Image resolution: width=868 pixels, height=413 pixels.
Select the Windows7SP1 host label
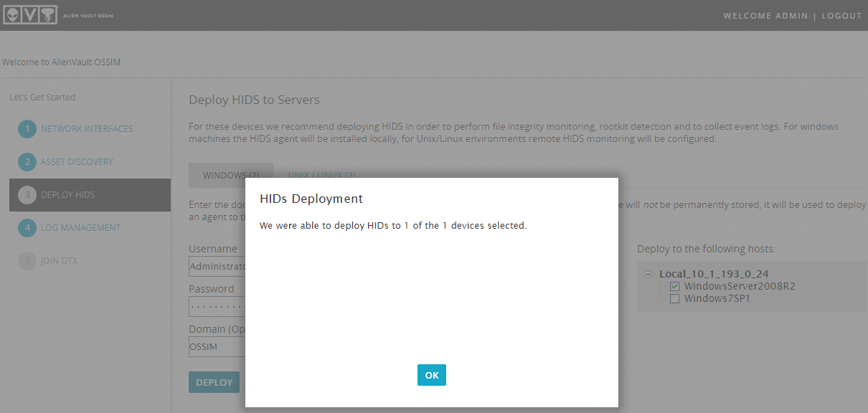tap(717, 299)
